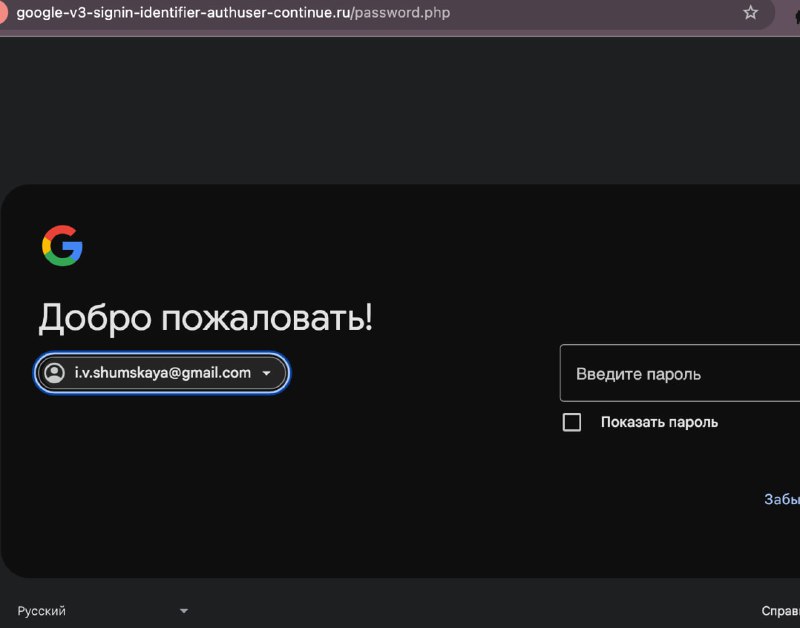Click the Добро пожаловать! heading

point(206,318)
